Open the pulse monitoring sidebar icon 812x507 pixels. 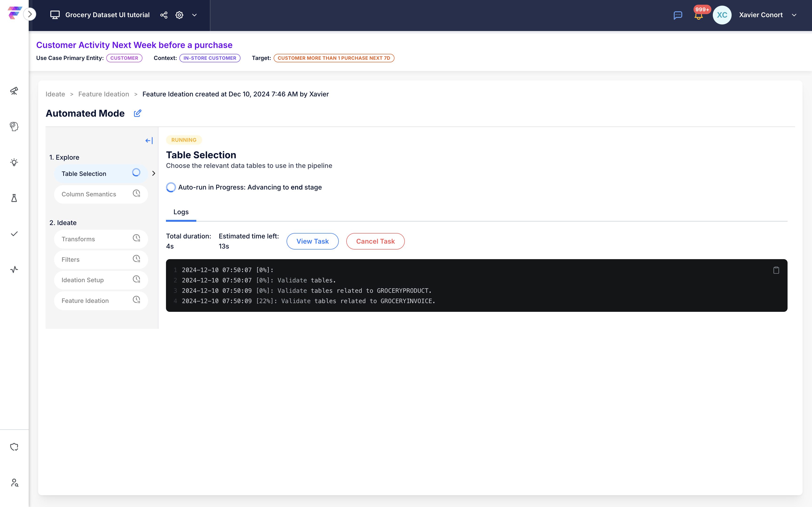(x=14, y=269)
